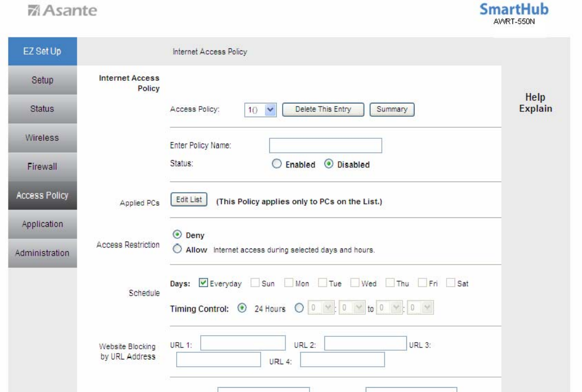
Task: Open the Status page
Action: 42,109
